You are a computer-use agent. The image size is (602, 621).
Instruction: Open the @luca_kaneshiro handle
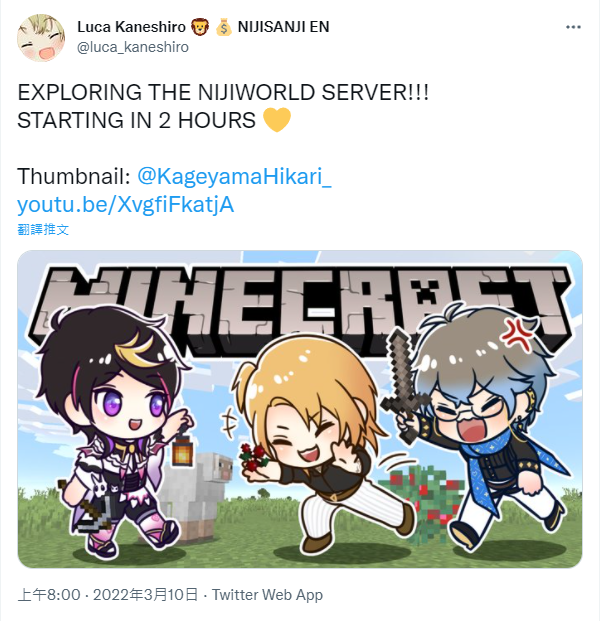(133, 47)
